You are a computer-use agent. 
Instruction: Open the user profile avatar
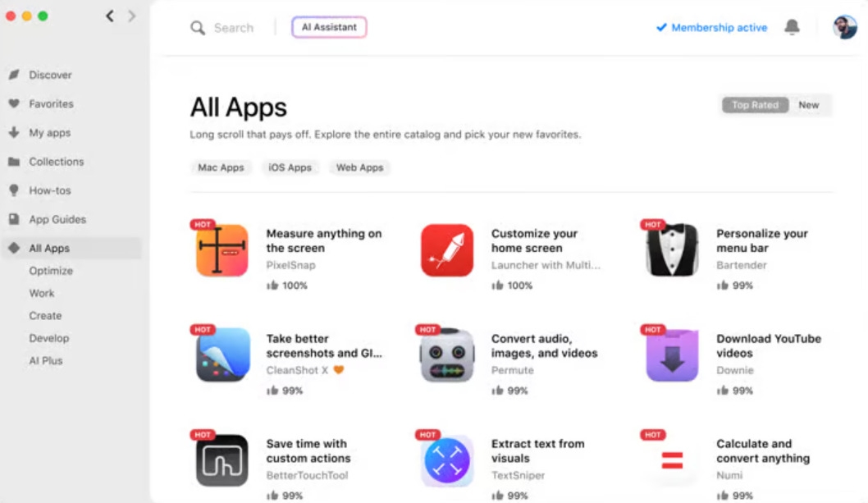[x=845, y=27]
